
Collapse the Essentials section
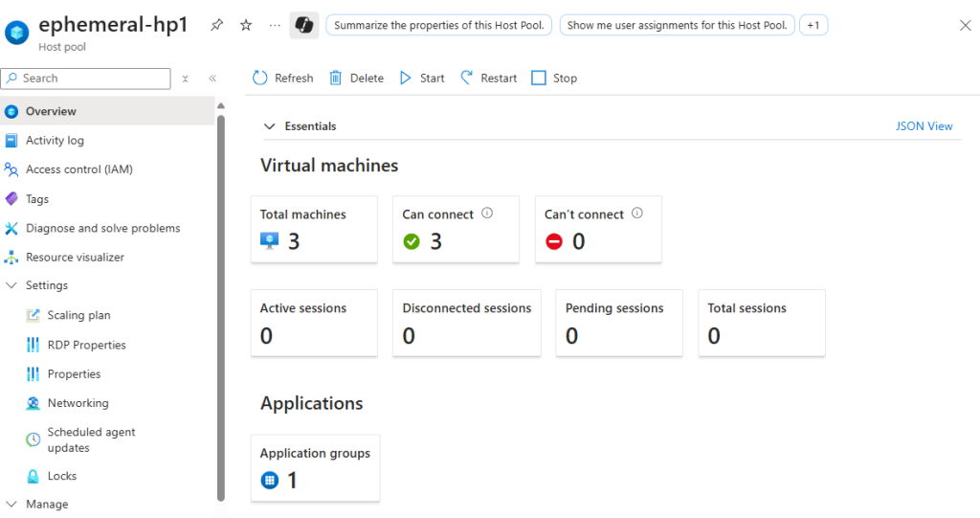click(269, 126)
